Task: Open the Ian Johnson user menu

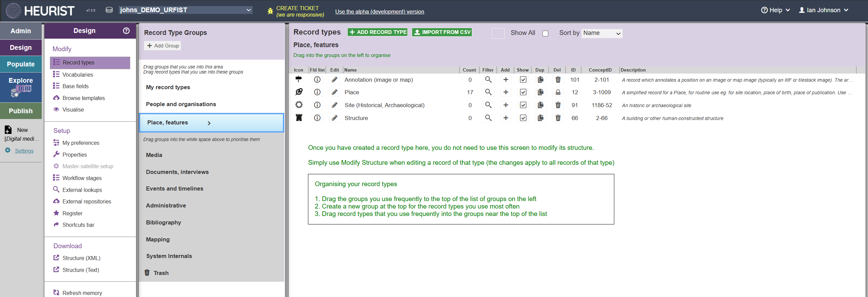Action: (x=824, y=10)
